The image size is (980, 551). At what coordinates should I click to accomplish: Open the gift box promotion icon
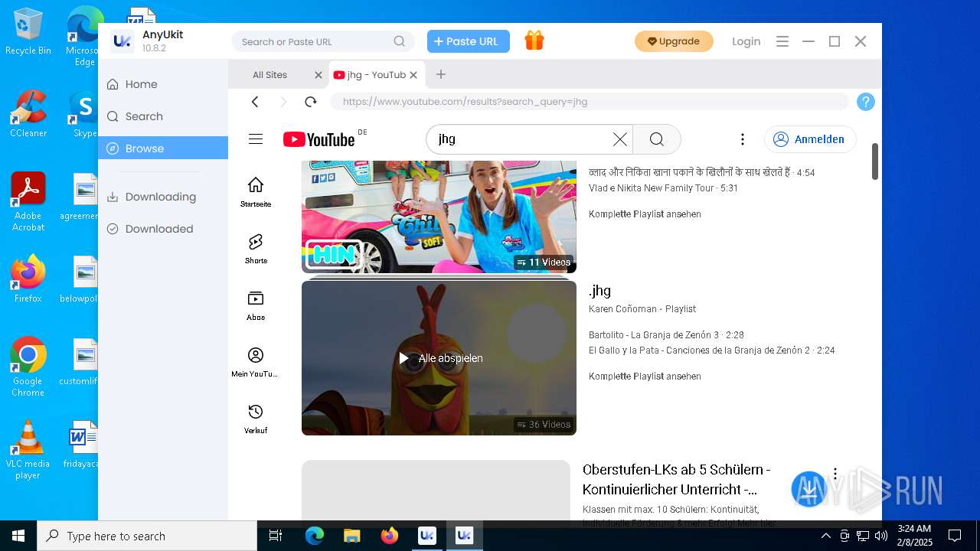click(x=534, y=41)
